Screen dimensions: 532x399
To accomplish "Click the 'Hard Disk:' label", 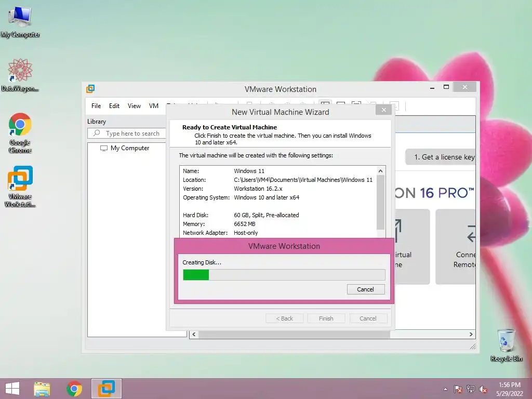I will 196,215.
